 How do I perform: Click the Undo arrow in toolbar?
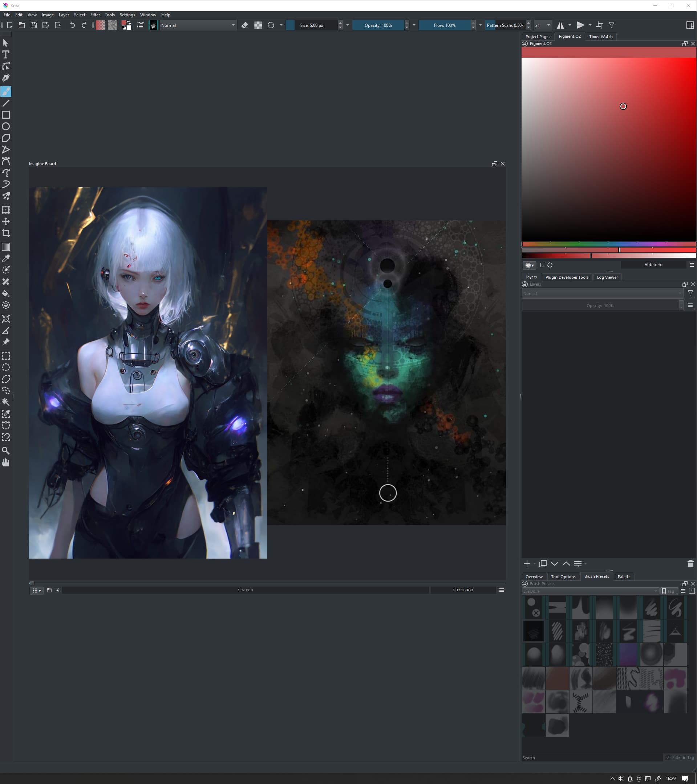72,25
